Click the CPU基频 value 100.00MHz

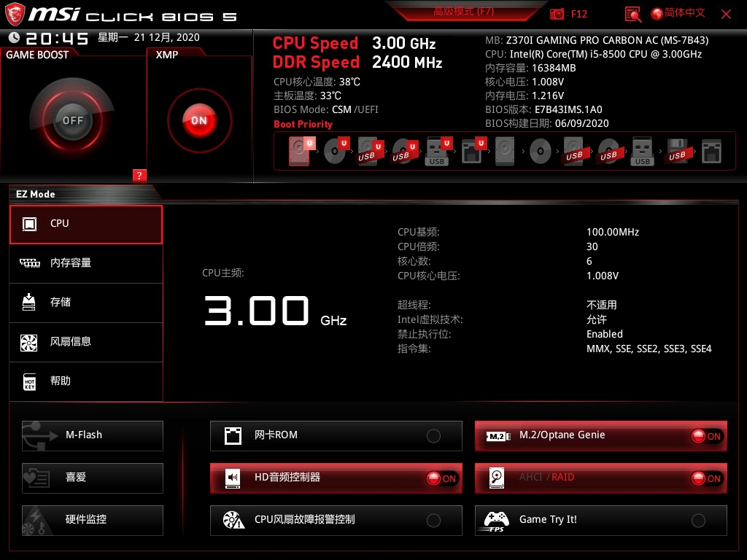[613, 232]
